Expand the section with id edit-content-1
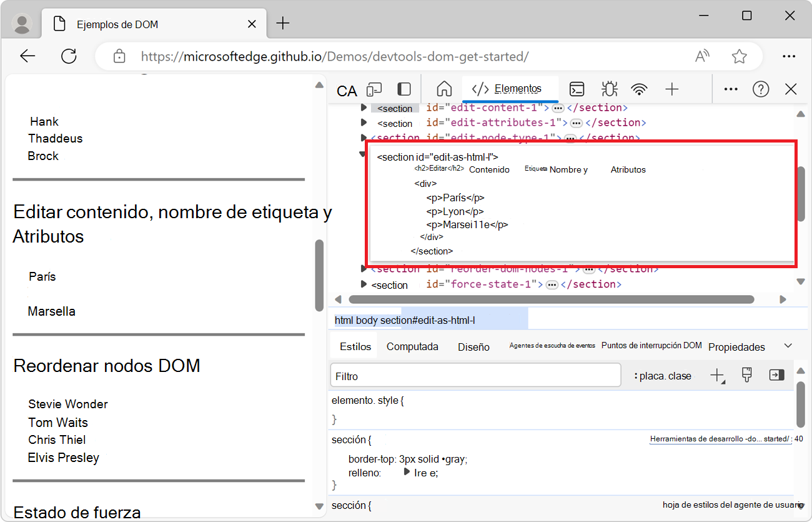The width and height of the screenshot is (812, 522). pyautogui.click(x=364, y=107)
